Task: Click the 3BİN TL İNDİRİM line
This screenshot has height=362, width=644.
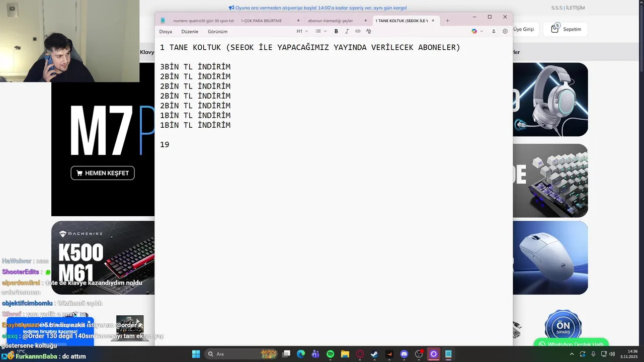Action: coord(195,67)
